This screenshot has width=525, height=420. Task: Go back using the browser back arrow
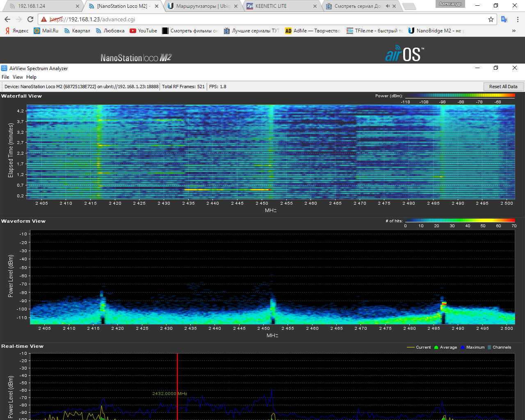click(x=7, y=19)
